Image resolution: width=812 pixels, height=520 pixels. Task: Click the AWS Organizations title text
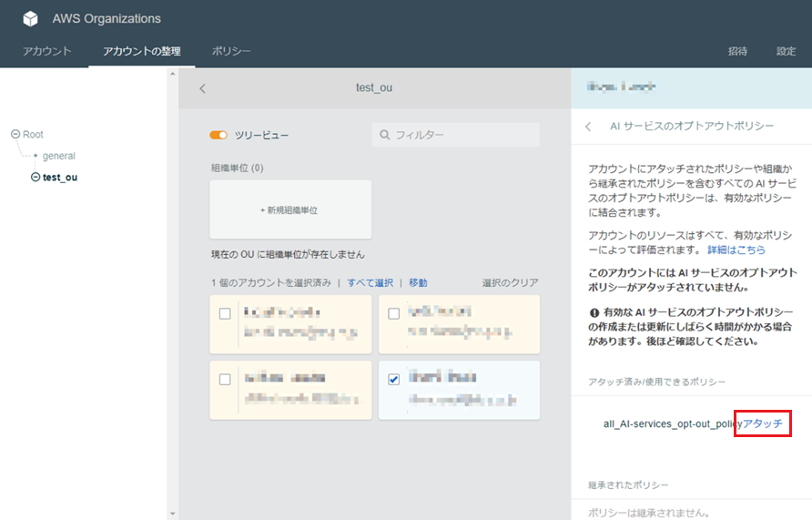(x=107, y=18)
